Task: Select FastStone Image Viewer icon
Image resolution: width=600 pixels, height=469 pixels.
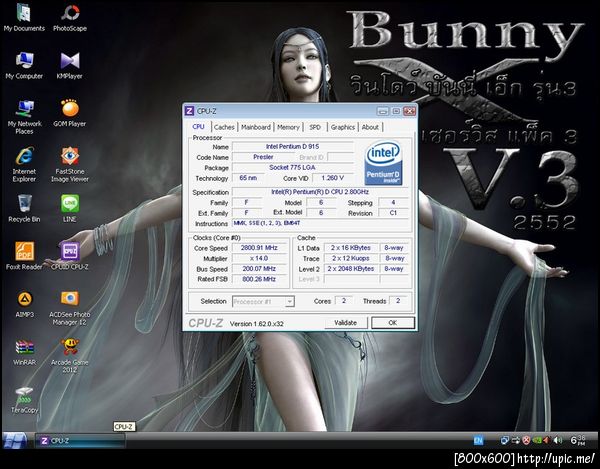Action: 70,164
